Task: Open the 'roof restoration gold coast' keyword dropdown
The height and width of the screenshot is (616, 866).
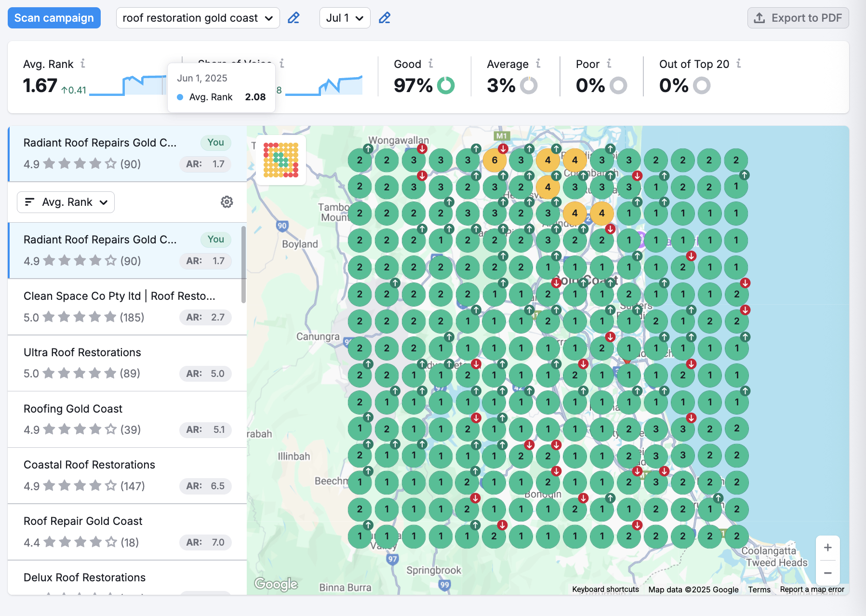Action: [x=198, y=18]
